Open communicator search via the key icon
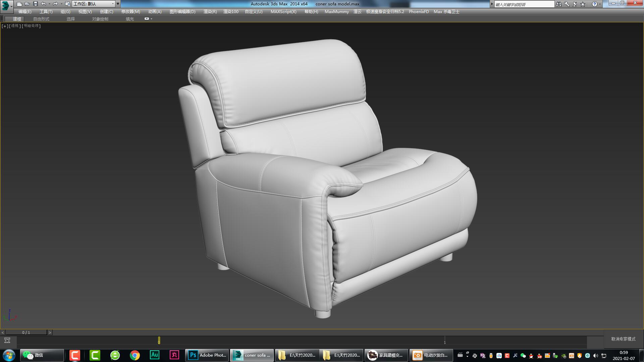Screen dimensions: 644x362 [567, 4]
